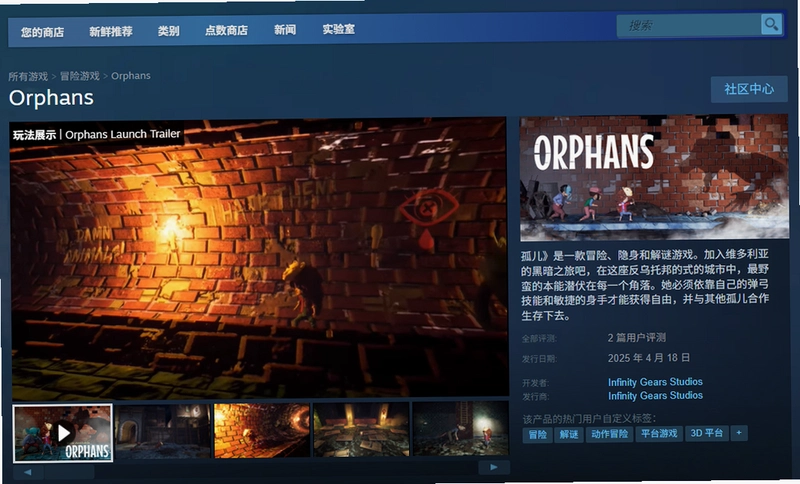The width and height of the screenshot is (800, 484).
Task: Go to 点数商店 tab
Action: point(226,31)
